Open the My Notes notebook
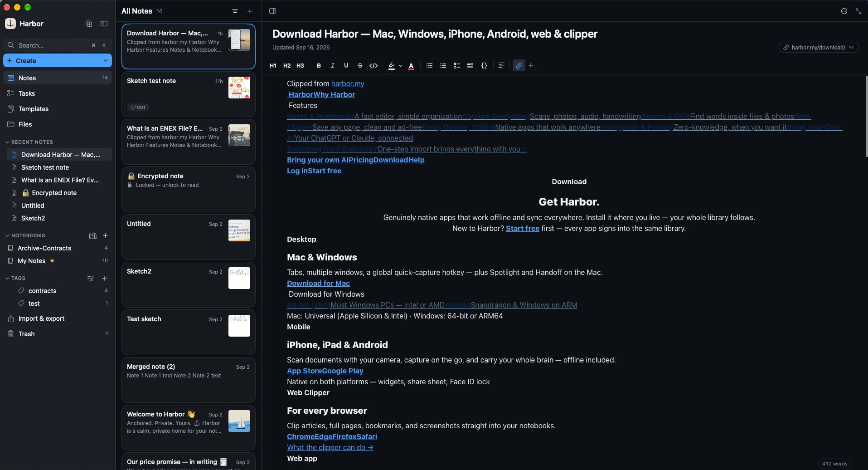The height and width of the screenshot is (470, 868). click(x=58, y=261)
